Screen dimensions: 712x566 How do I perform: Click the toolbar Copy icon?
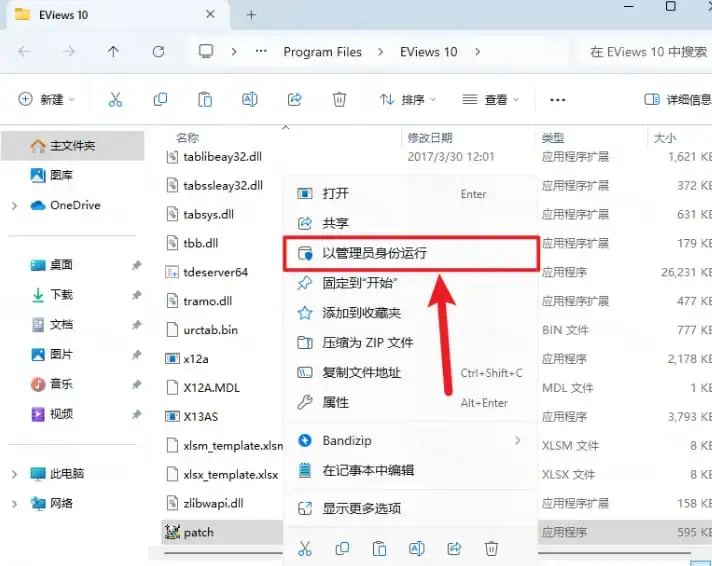point(160,99)
